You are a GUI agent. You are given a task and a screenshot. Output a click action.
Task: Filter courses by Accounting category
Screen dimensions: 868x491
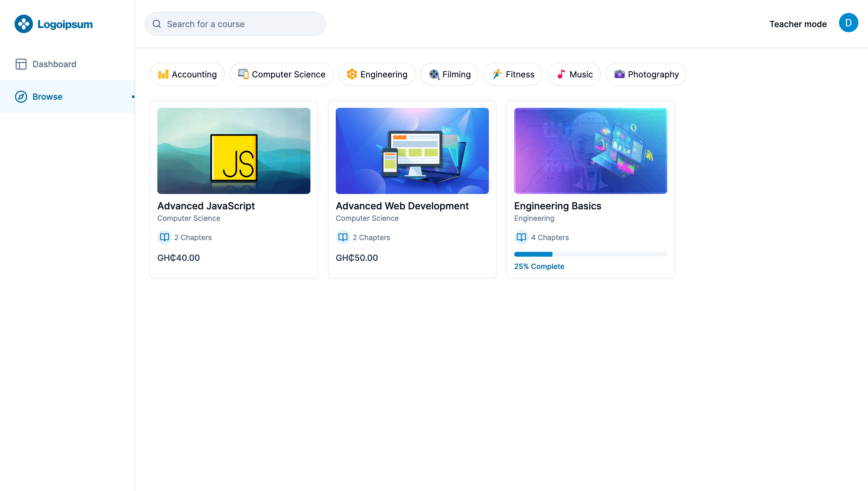point(187,74)
